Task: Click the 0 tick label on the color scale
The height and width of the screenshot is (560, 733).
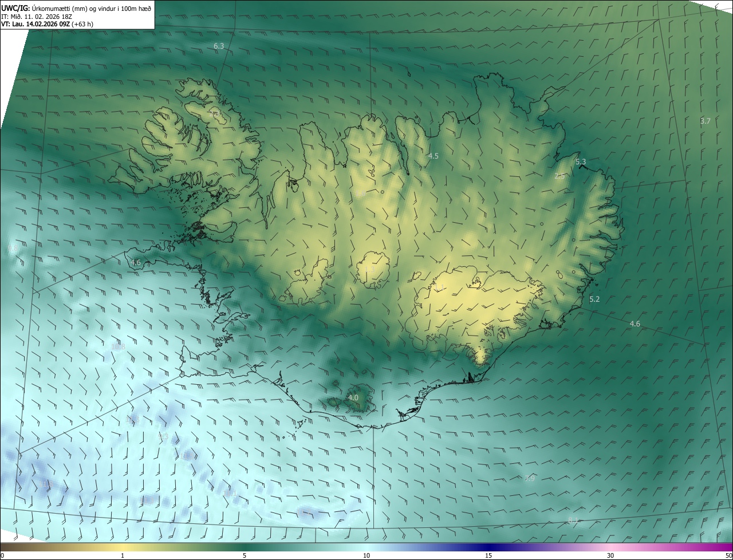Action: point(2,555)
